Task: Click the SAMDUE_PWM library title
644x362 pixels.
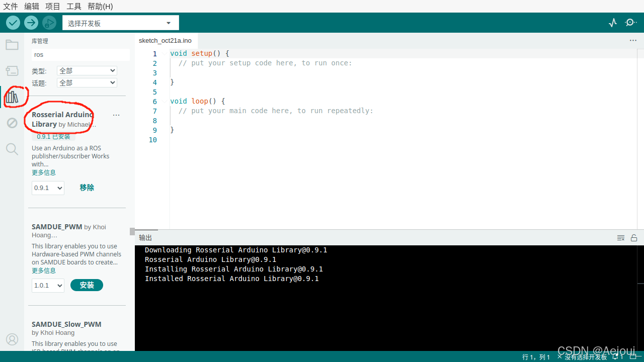Action: click(57, 227)
